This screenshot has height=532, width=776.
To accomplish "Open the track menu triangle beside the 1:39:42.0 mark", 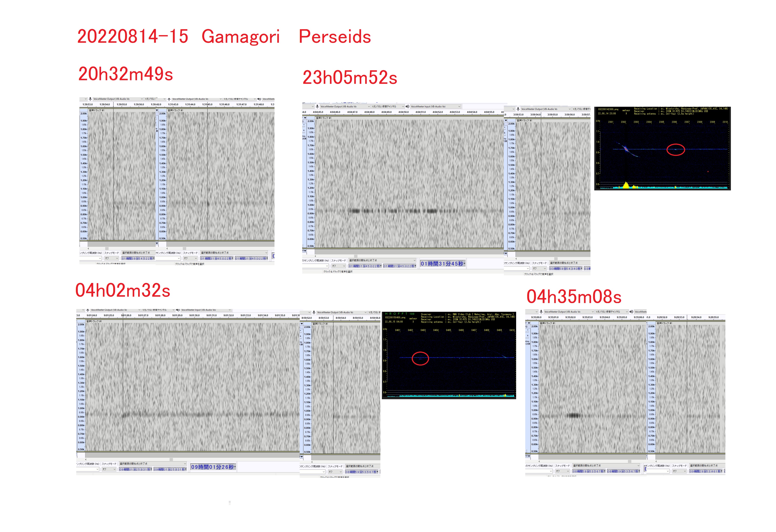I will [157, 110].
